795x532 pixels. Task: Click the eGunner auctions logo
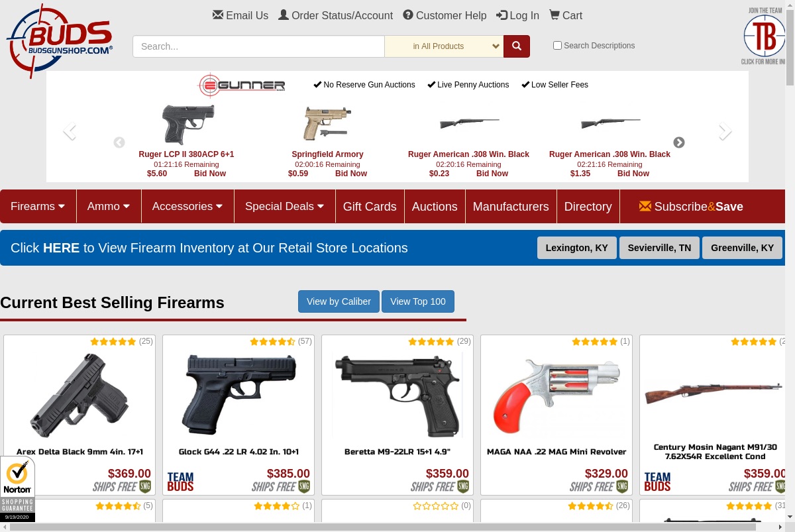[242, 85]
